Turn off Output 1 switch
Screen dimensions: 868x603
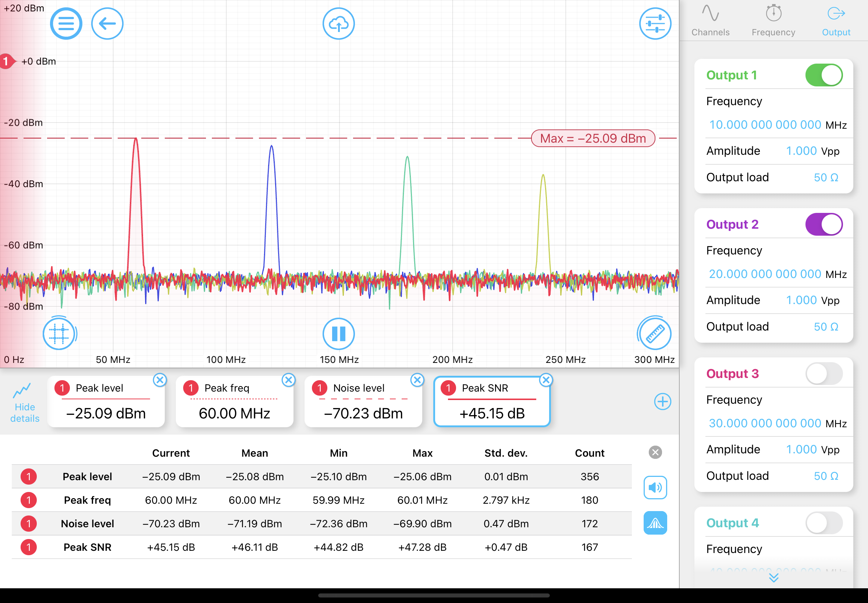pyautogui.click(x=824, y=75)
